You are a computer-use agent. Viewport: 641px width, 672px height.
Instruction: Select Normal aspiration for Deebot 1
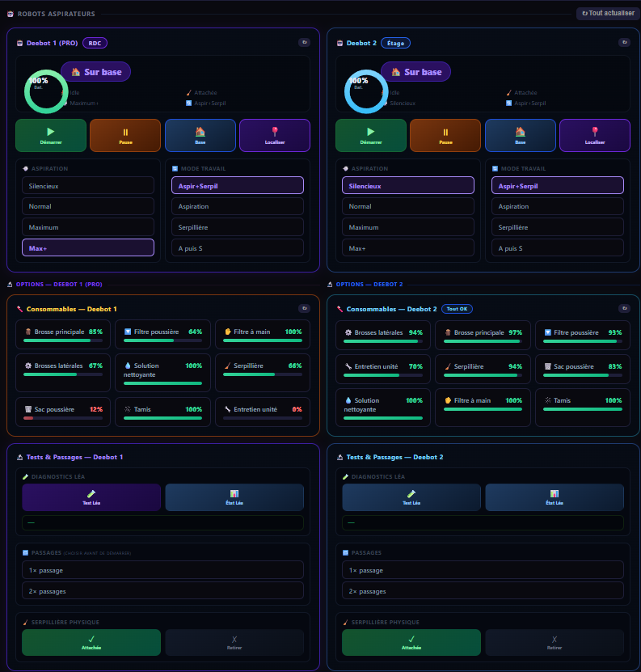(88, 206)
